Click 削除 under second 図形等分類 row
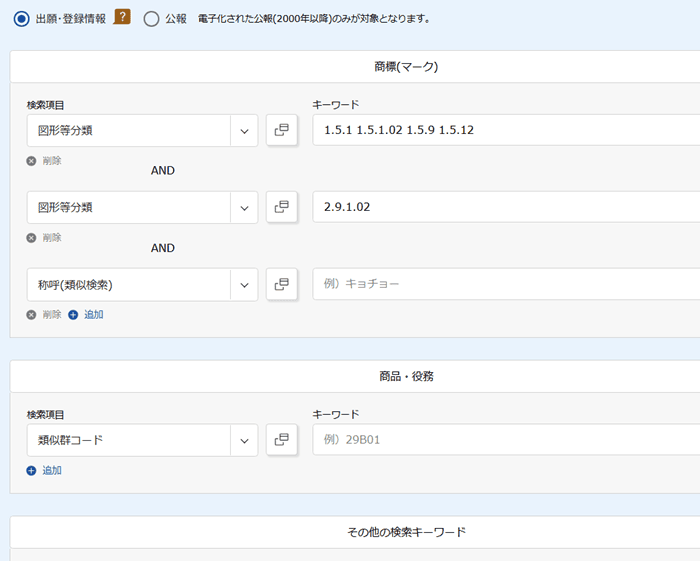The width and height of the screenshot is (700, 561). coord(52,237)
